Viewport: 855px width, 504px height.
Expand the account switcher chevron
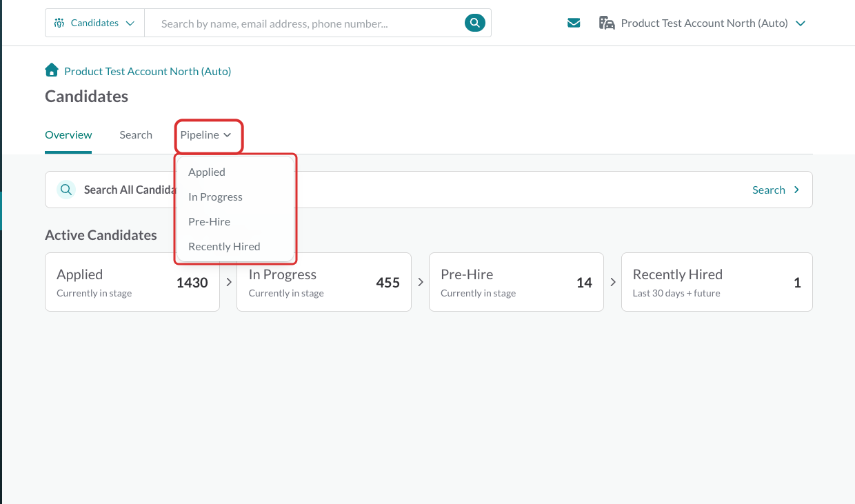pyautogui.click(x=801, y=23)
